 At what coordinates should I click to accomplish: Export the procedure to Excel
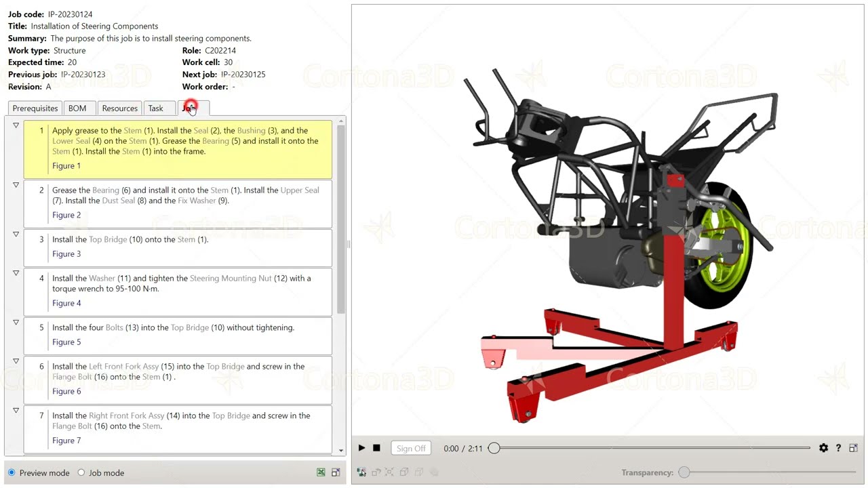tap(321, 472)
